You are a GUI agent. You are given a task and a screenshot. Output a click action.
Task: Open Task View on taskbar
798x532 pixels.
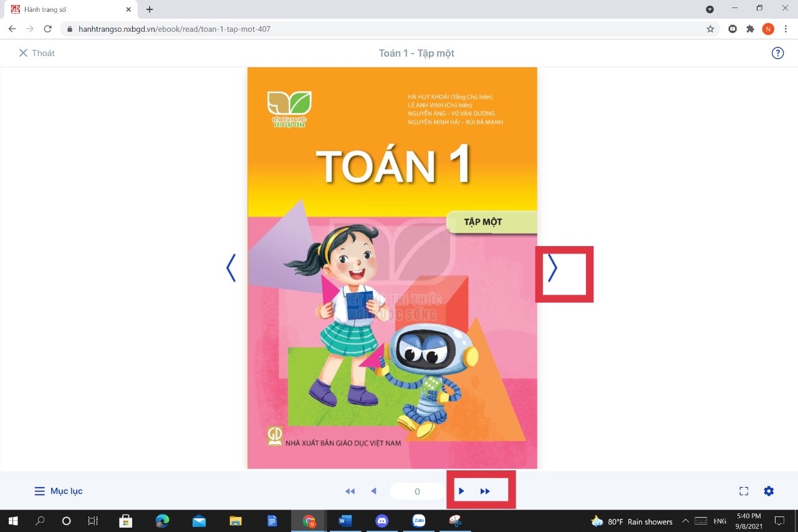point(93,521)
